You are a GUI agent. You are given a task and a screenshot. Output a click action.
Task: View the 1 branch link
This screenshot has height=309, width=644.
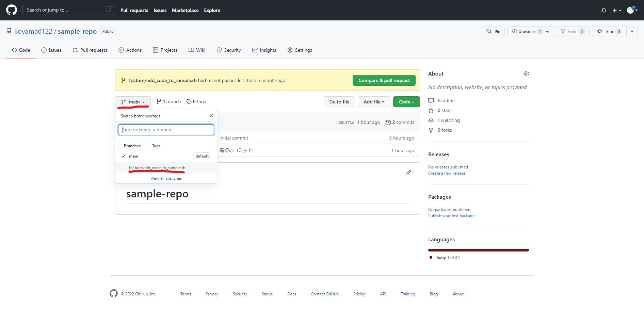169,102
